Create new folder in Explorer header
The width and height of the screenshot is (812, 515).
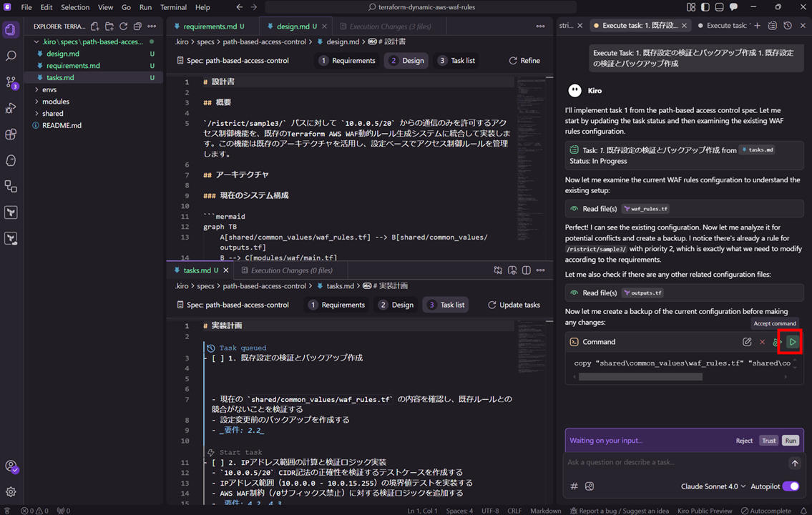click(x=109, y=26)
